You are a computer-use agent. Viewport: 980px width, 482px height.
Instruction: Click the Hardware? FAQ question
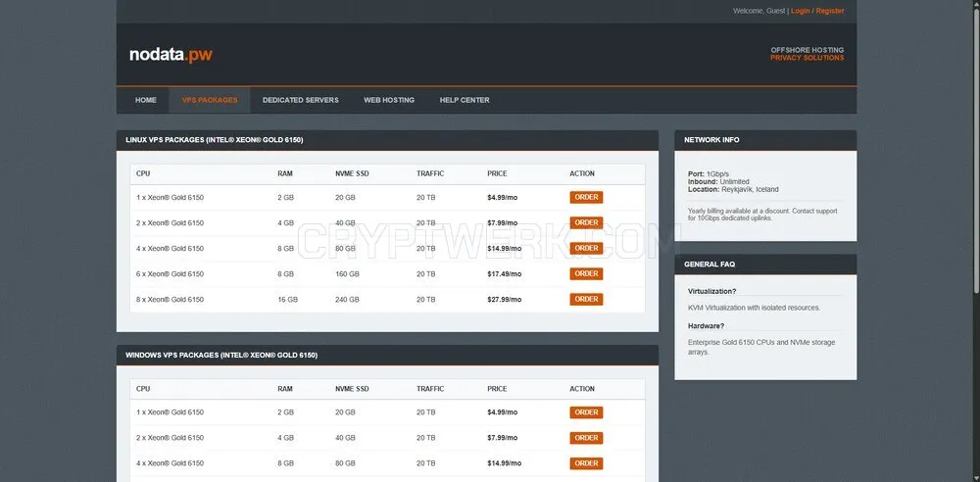[x=707, y=325]
